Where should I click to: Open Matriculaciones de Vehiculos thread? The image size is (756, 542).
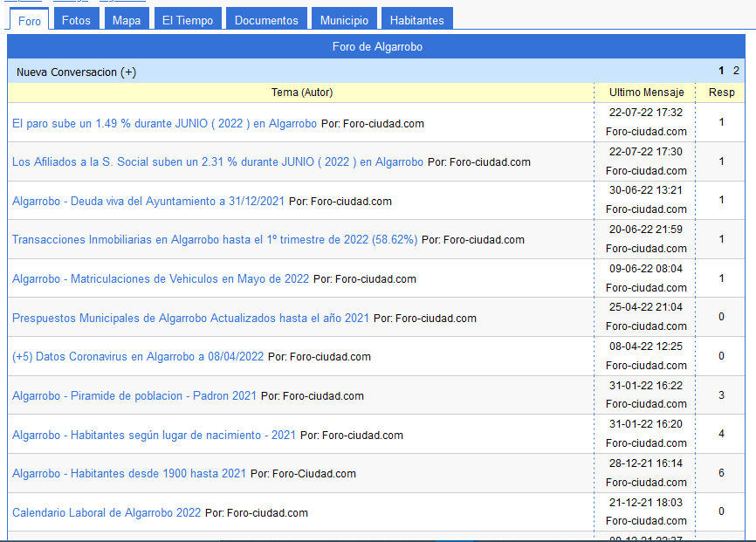(161, 279)
